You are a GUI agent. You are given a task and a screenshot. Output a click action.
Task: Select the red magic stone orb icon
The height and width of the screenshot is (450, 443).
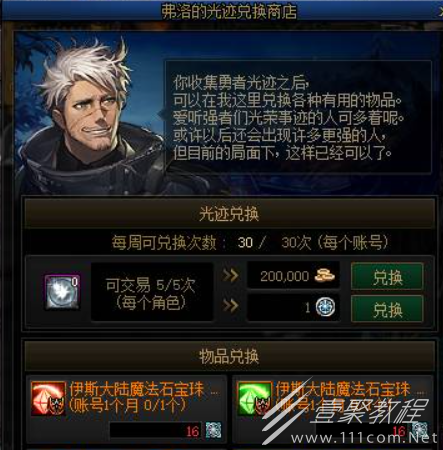tap(48, 398)
